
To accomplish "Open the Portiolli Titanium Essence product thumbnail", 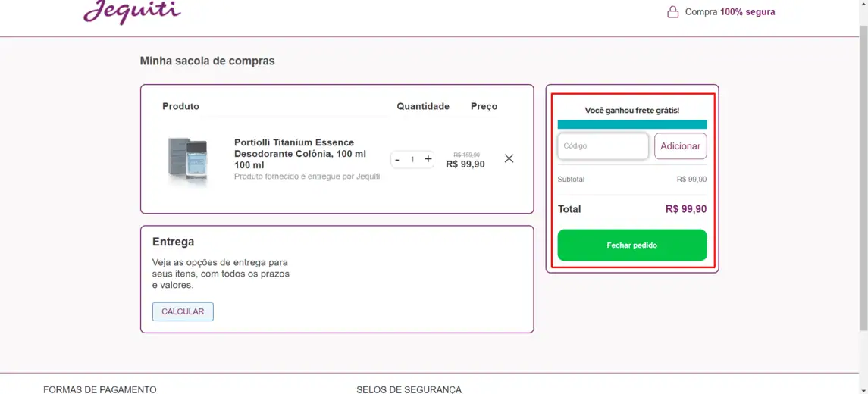I will click(188, 160).
